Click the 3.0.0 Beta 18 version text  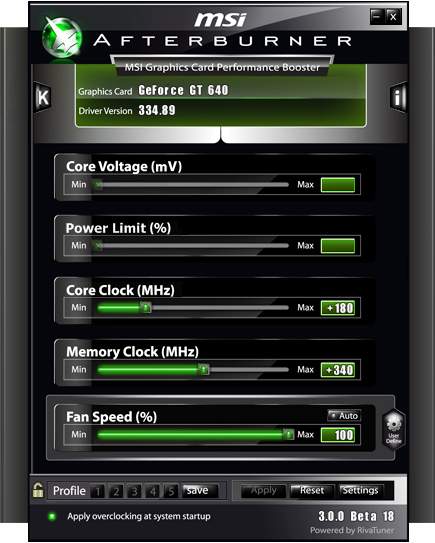356,516
